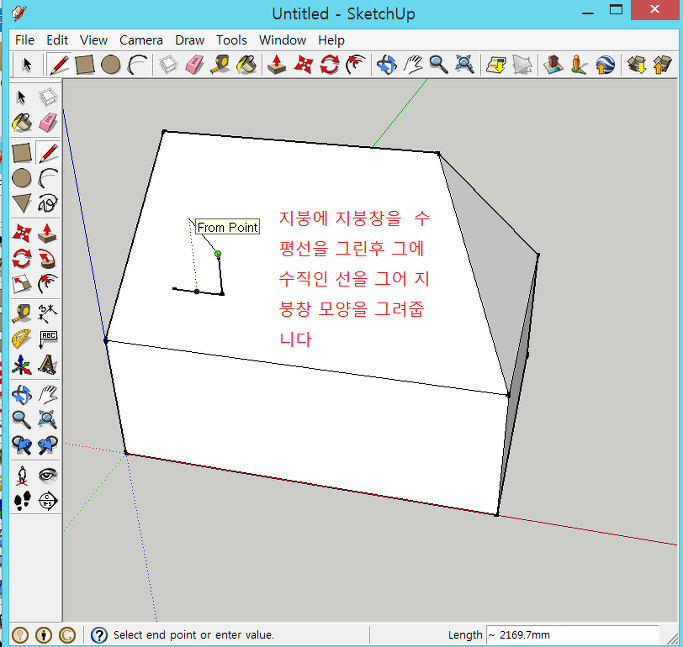Select Arc tool in top toolbar
This screenshot has height=647, width=683.
[137, 65]
